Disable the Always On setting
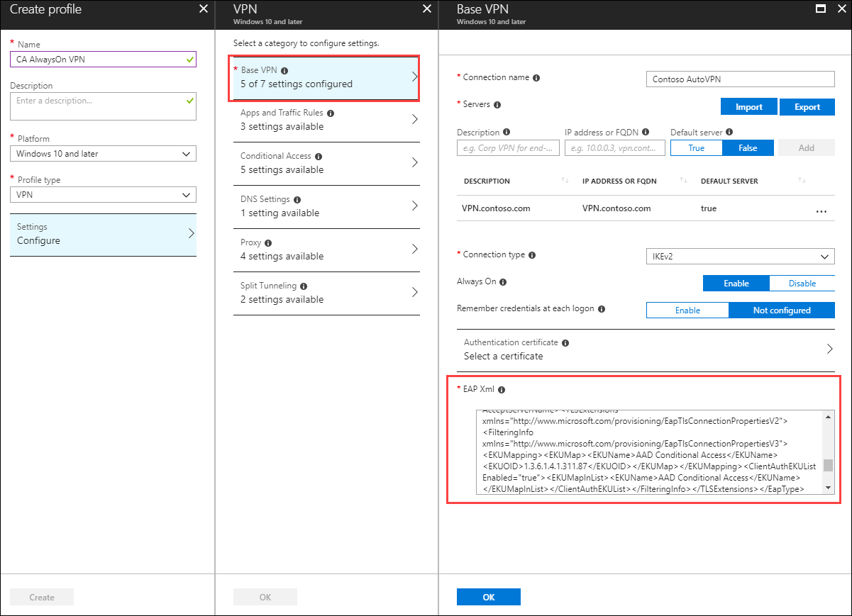 [802, 283]
